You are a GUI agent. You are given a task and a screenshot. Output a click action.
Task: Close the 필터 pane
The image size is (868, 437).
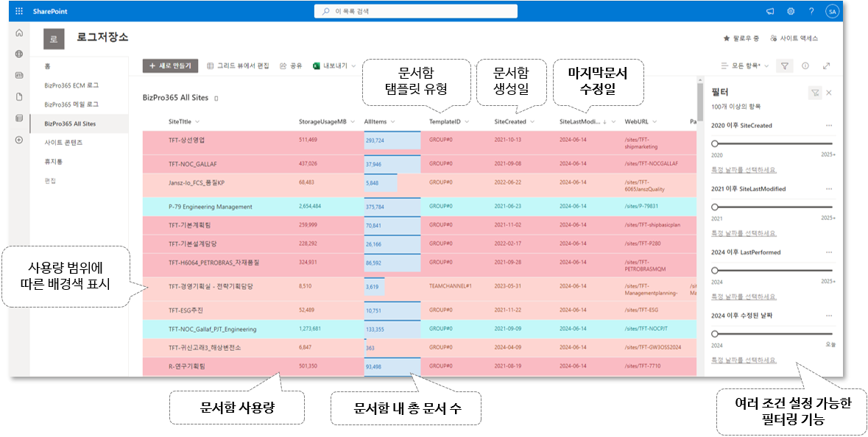829,93
